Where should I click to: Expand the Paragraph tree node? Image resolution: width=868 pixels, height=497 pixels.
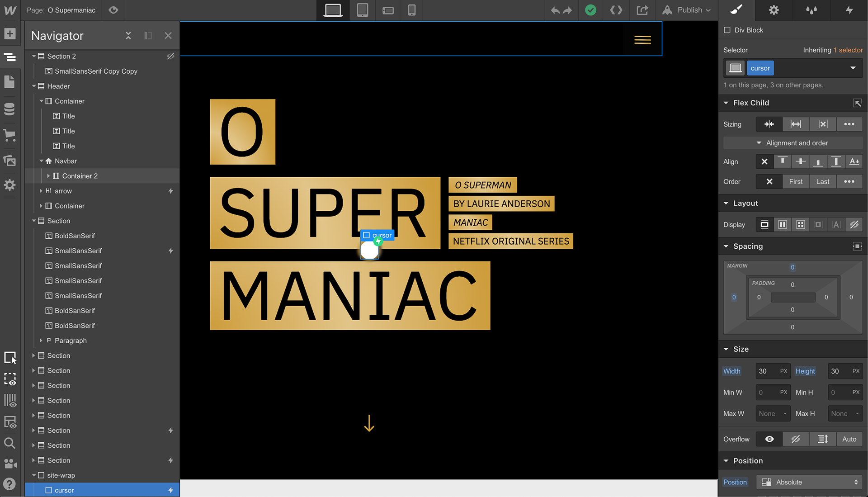coord(41,341)
